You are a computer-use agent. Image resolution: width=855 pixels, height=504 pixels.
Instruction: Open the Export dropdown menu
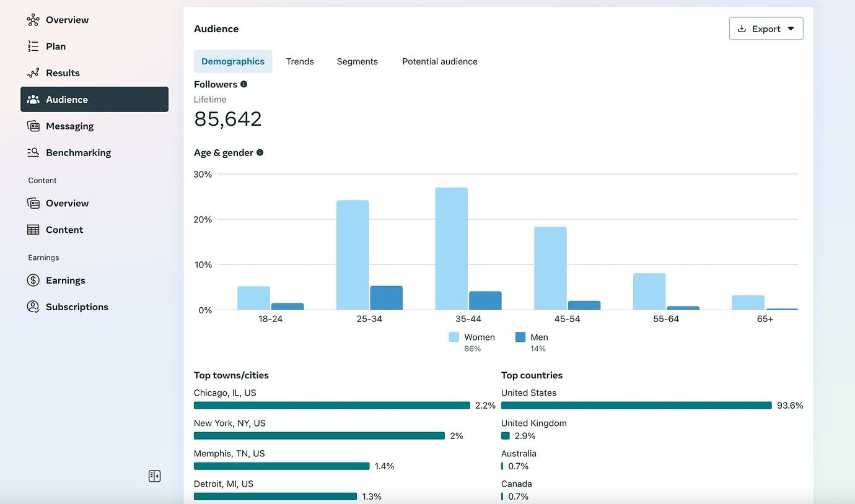765,28
